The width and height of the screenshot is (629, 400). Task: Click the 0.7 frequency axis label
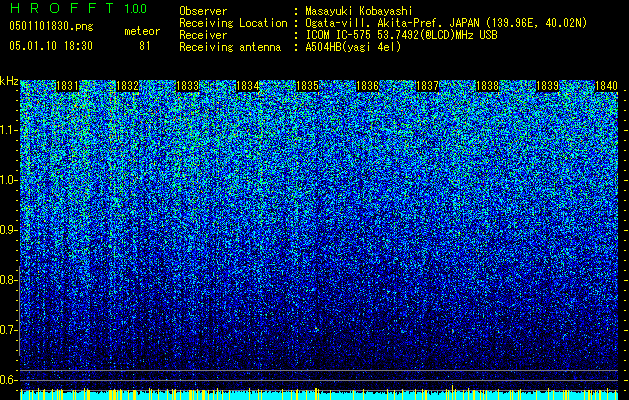coord(8,330)
